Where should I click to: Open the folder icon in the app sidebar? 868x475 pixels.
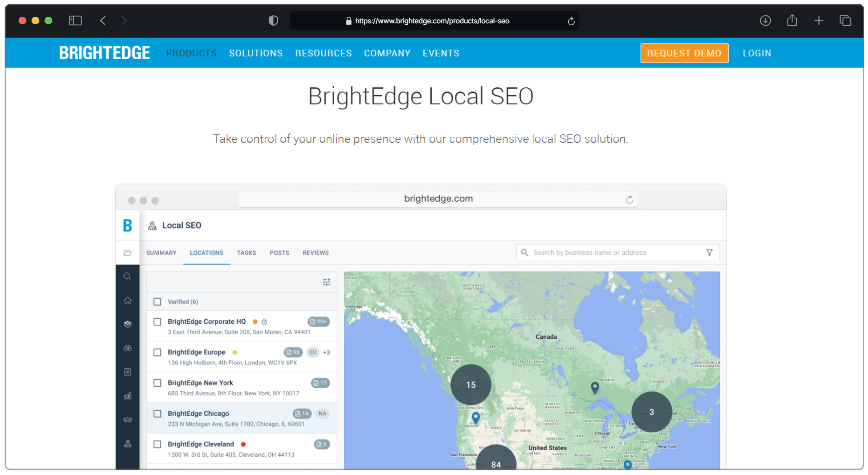(x=127, y=252)
